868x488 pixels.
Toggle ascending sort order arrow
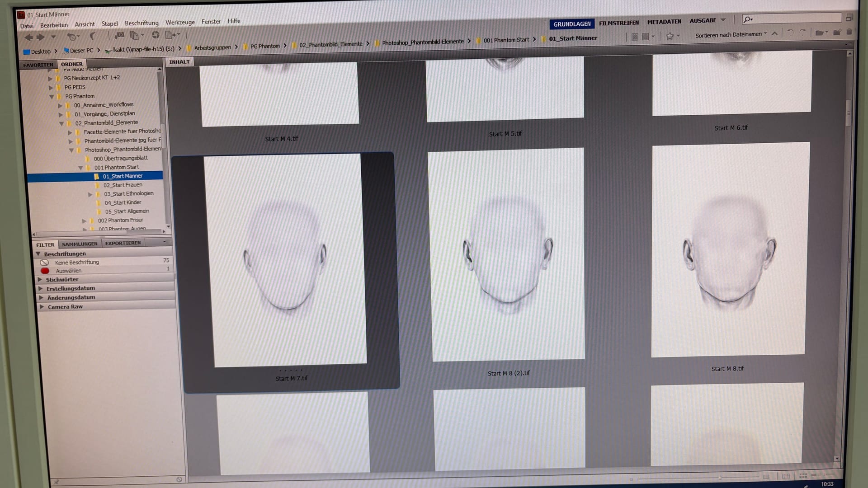click(774, 33)
